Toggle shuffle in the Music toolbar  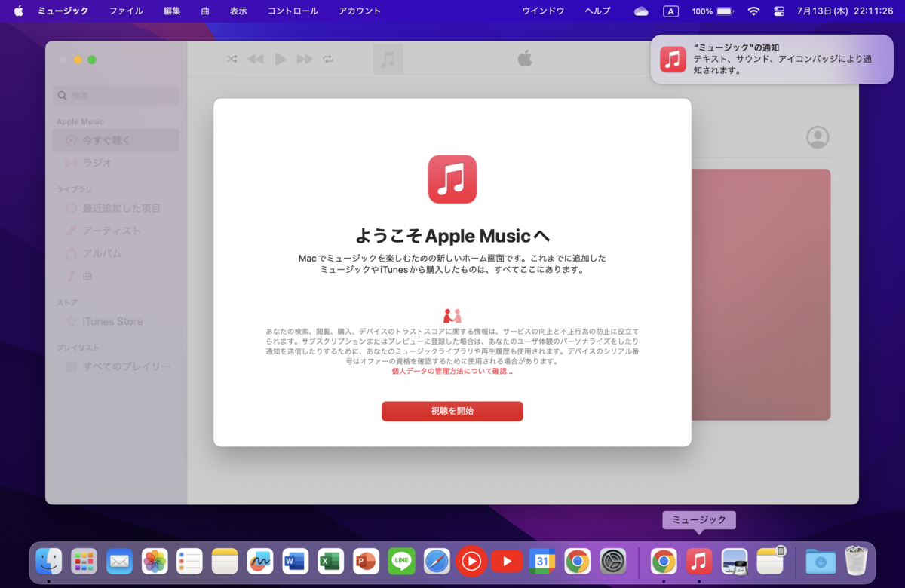232,59
